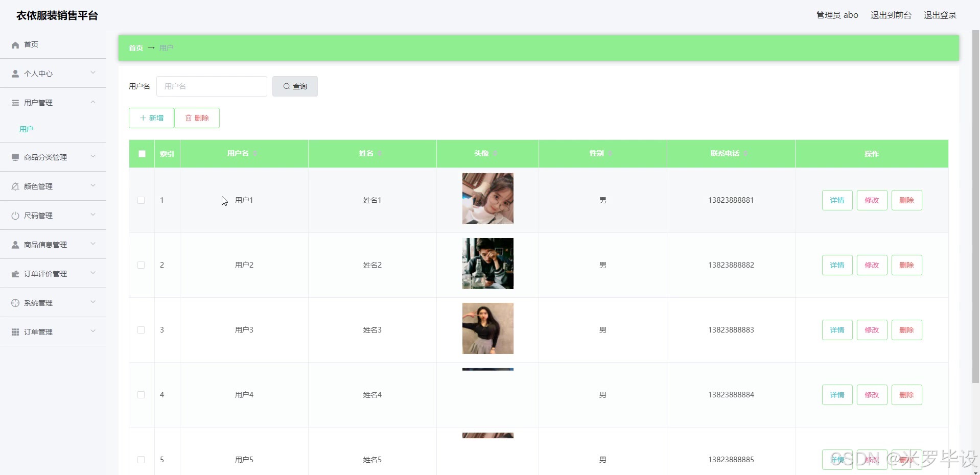980x475 pixels.
Task: Click 首页 in the breadcrumb
Action: tap(136, 48)
